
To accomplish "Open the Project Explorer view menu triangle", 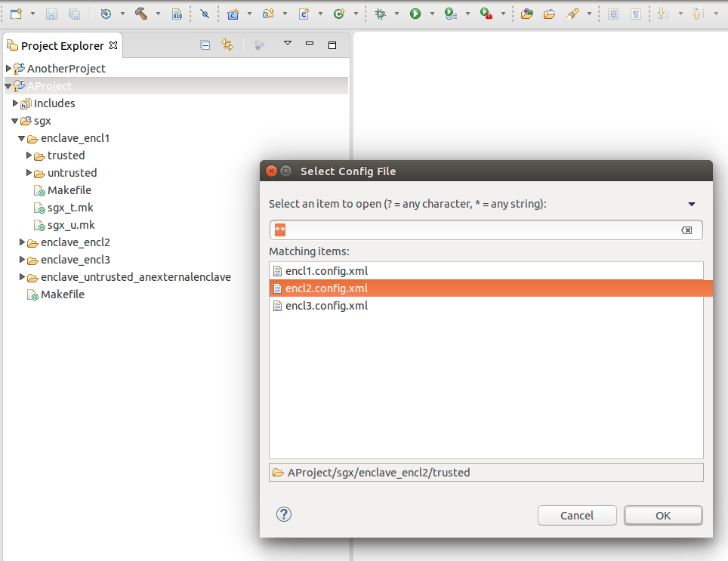I will pos(288,44).
